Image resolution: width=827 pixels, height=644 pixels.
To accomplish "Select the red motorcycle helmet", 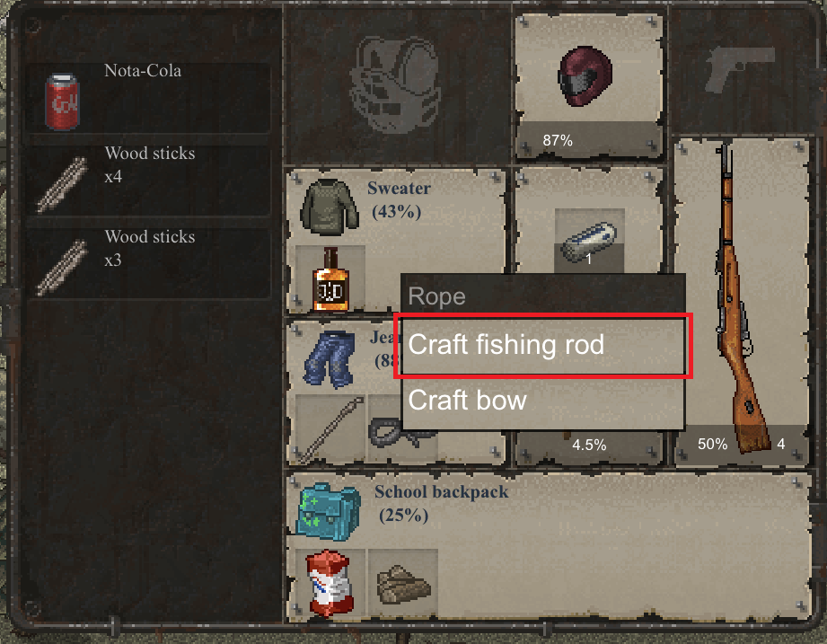I will [585, 76].
